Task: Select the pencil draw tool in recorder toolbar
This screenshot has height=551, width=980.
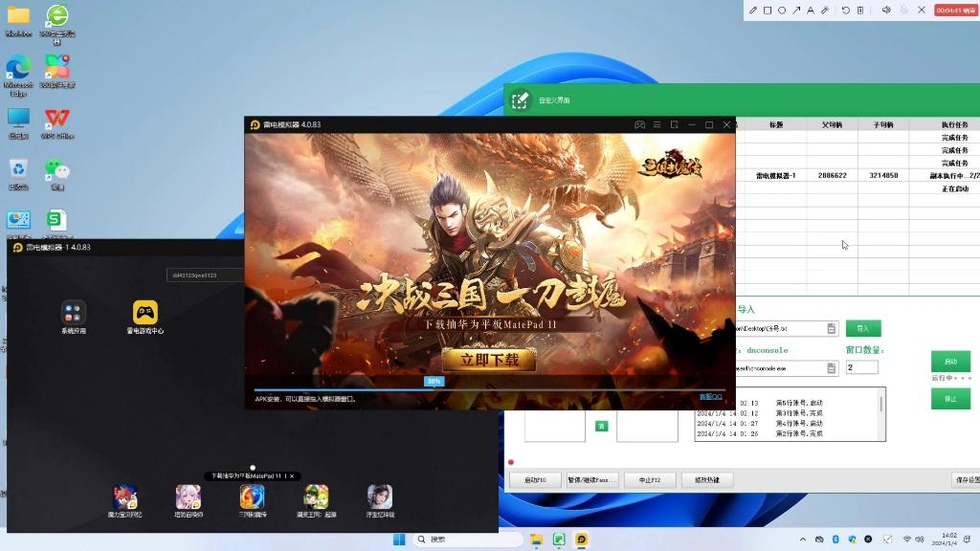Action: coord(753,10)
